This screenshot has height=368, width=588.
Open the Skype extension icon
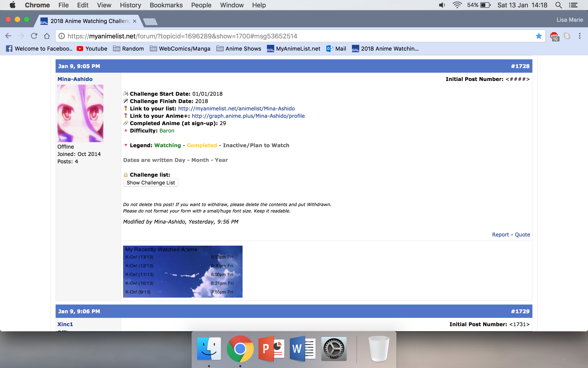(567, 36)
